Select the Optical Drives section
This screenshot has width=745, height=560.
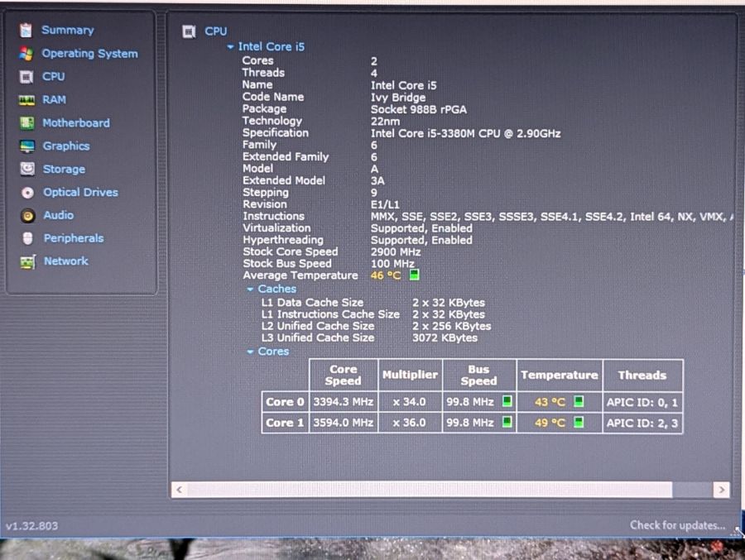80,192
